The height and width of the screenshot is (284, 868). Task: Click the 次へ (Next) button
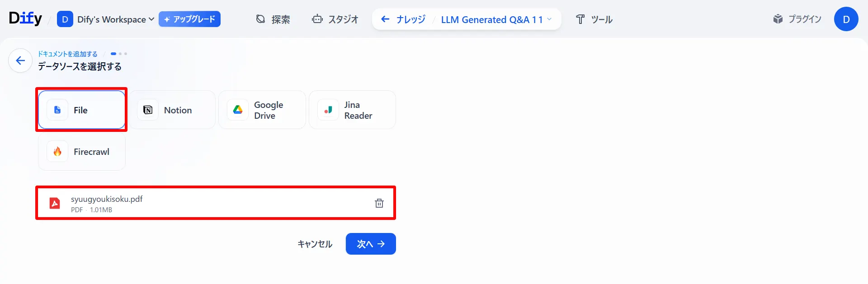pyautogui.click(x=371, y=243)
